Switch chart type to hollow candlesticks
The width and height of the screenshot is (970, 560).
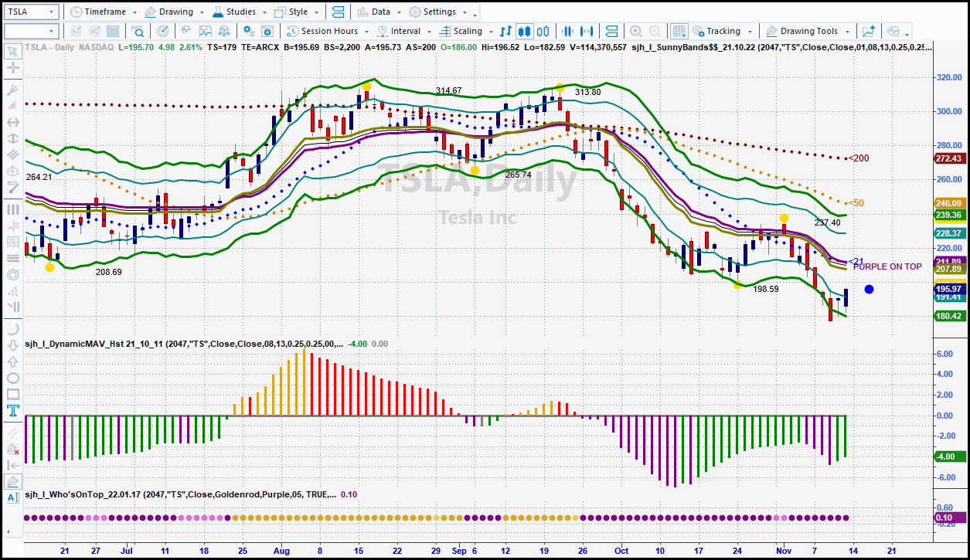coord(543,32)
